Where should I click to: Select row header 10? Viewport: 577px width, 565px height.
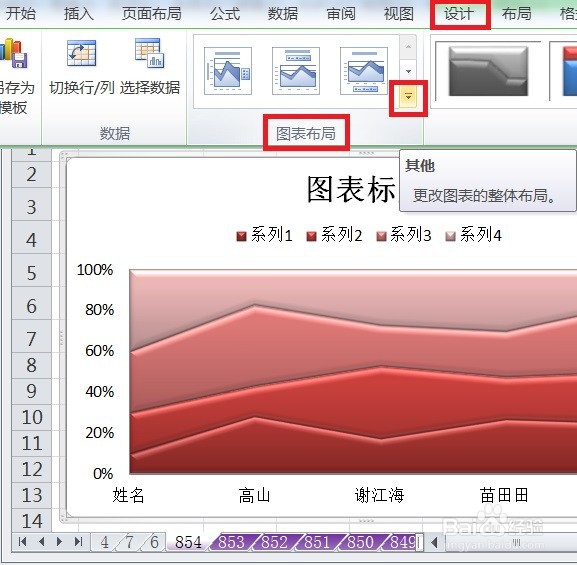[32, 417]
